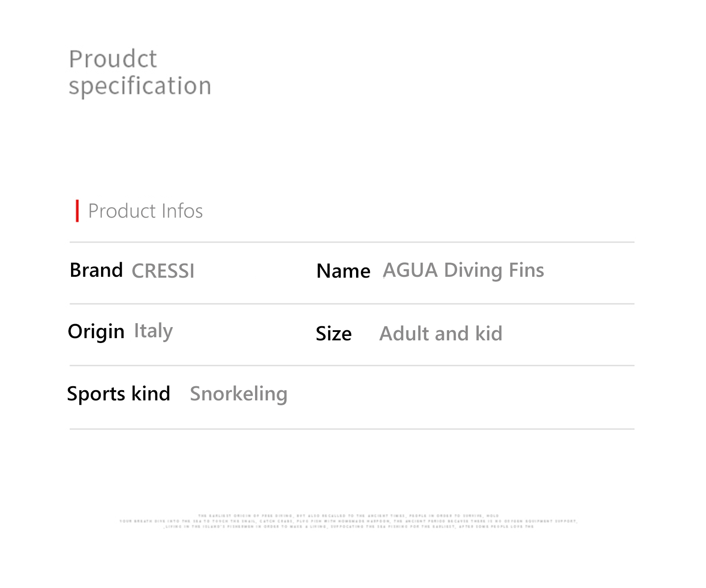This screenshot has height=588, width=706.
Task: Click the divider between Brand and Origin rows
Action: [352, 304]
